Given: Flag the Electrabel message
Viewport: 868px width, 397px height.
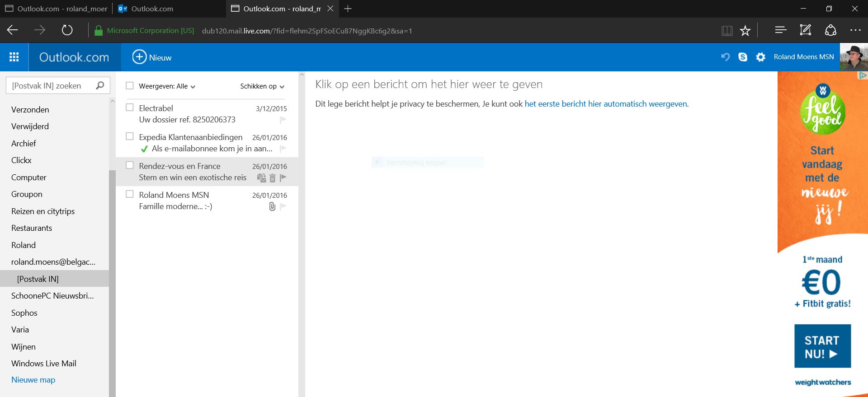Looking at the screenshot, I should tap(283, 120).
